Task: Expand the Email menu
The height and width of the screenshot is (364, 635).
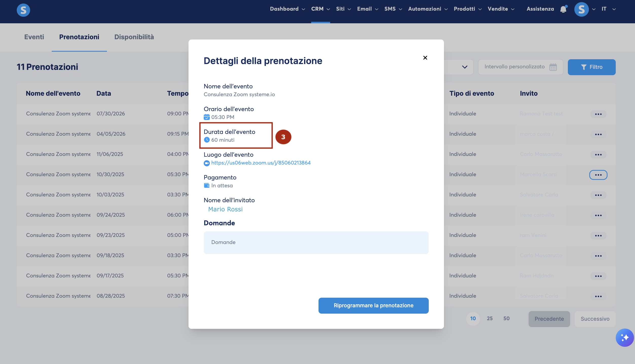Action: 368,9
